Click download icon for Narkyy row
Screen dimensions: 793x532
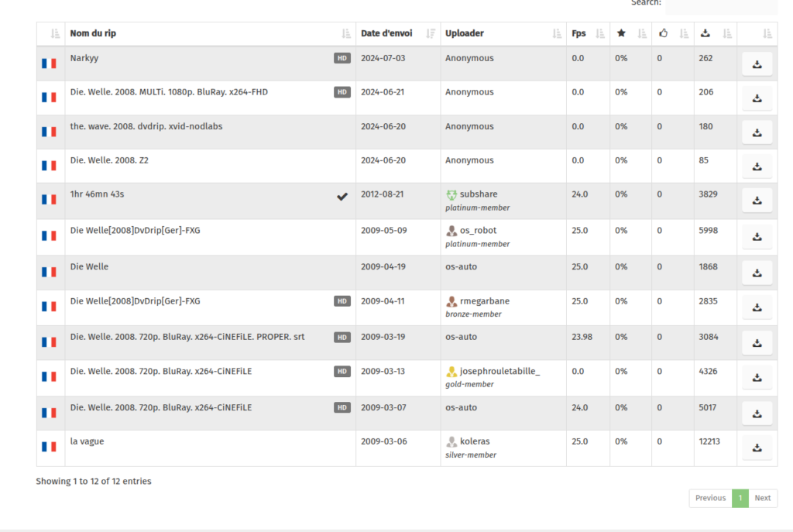(x=757, y=65)
